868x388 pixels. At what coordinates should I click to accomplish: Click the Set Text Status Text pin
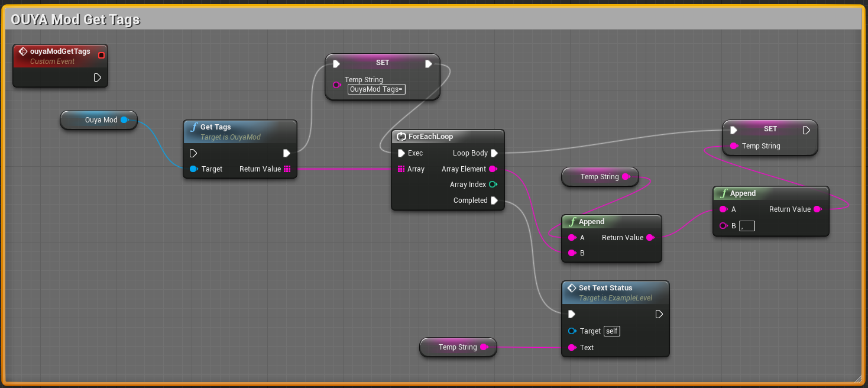click(x=572, y=348)
